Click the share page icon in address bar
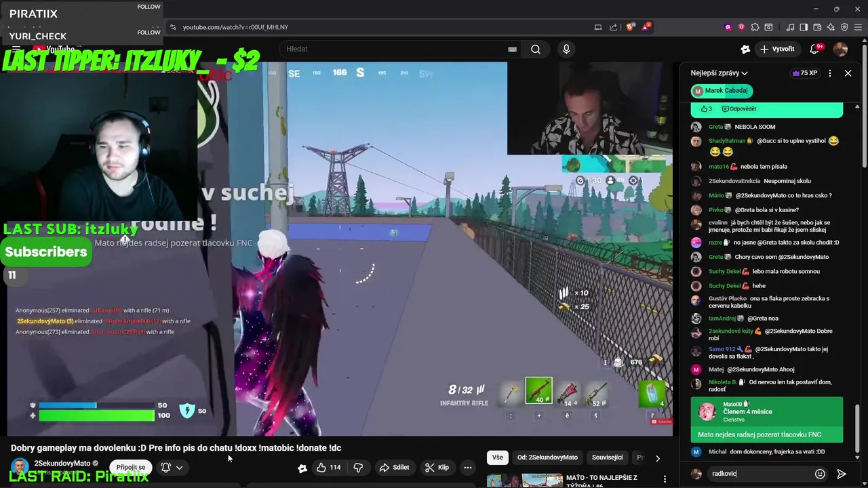Screen dimensions: 868x488 614,27
